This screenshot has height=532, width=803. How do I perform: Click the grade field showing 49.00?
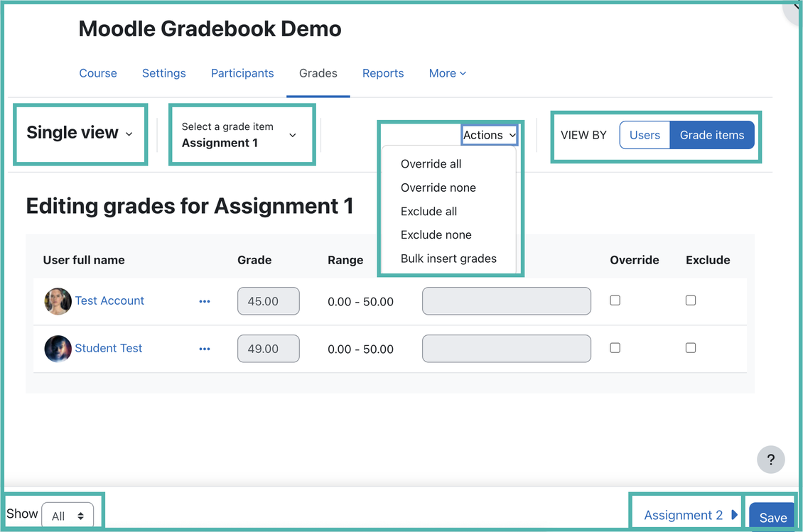269,349
